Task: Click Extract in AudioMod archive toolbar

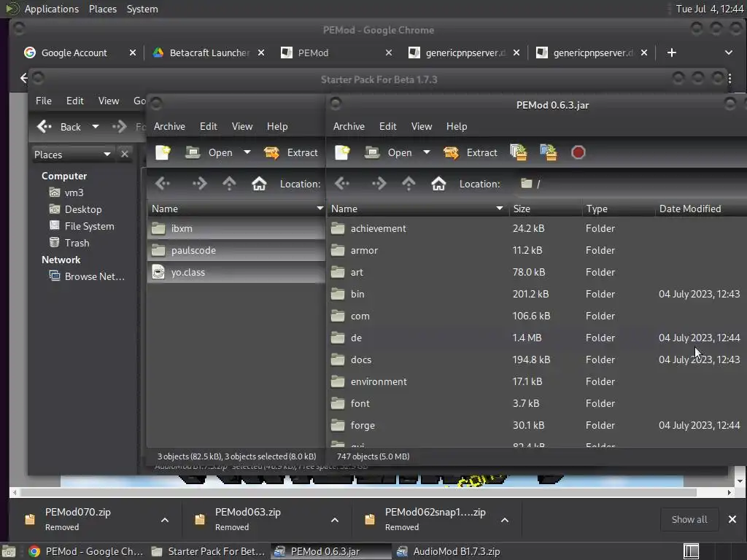Action: coord(290,152)
